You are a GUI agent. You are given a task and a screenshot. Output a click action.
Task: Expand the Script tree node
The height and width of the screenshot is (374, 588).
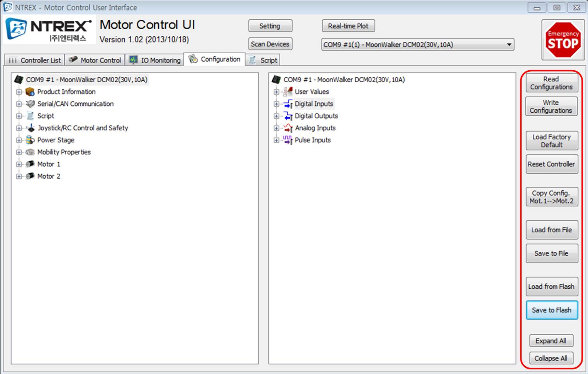tap(19, 116)
